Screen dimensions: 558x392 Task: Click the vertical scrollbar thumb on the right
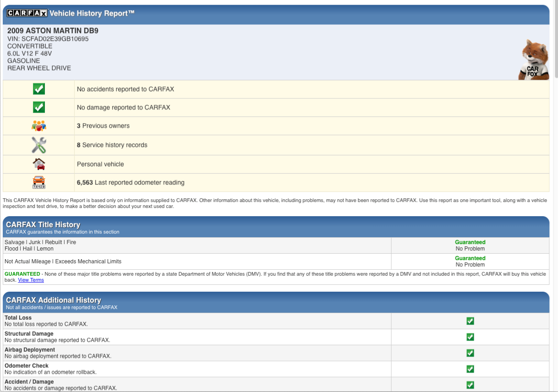[x=555, y=39]
